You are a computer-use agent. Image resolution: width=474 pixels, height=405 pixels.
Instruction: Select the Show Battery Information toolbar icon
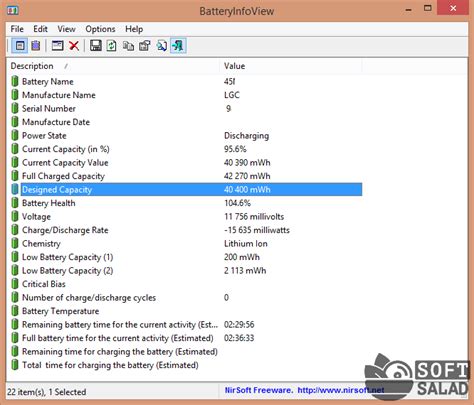pyautogui.click(x=20, y=46)
